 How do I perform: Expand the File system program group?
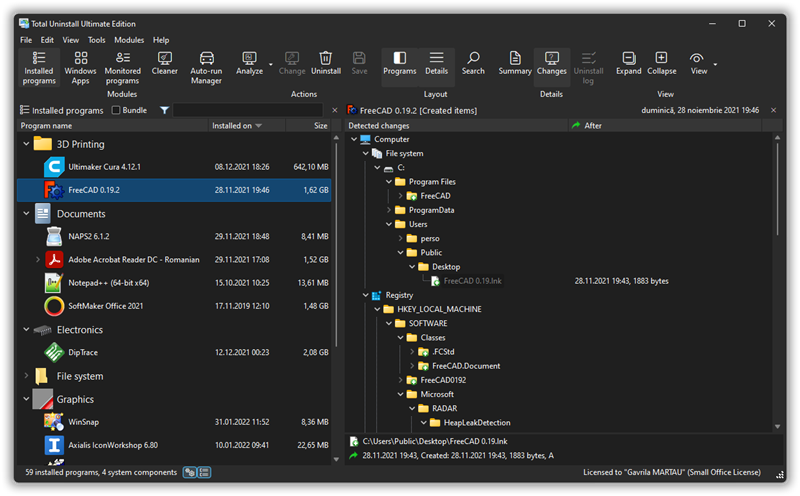(x=26, y=376)
